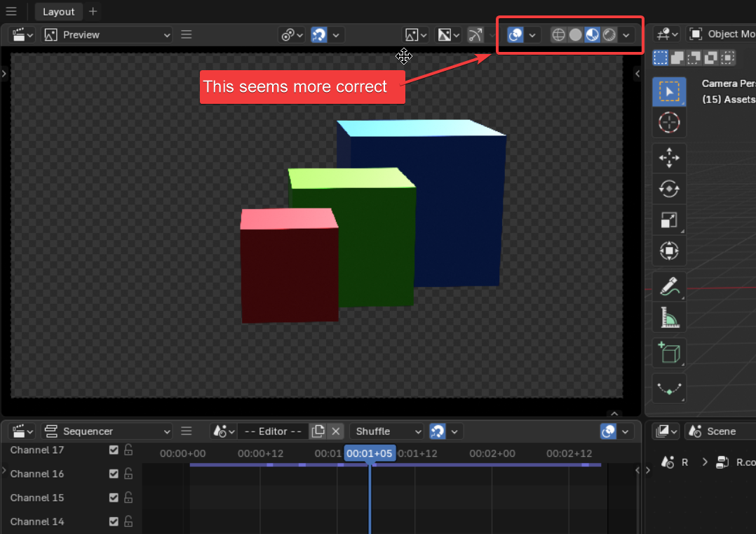Switch preview shading to Rendered
The width and height of the screenshot is (756, 534).
pos(609,34)
